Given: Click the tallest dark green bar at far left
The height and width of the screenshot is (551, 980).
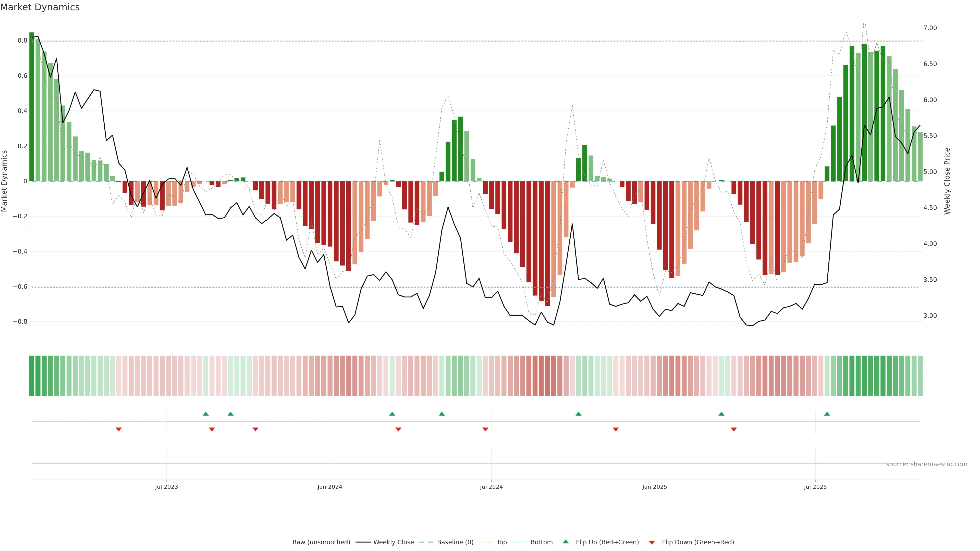Looking at the screenshot, I should coord(32,106).
